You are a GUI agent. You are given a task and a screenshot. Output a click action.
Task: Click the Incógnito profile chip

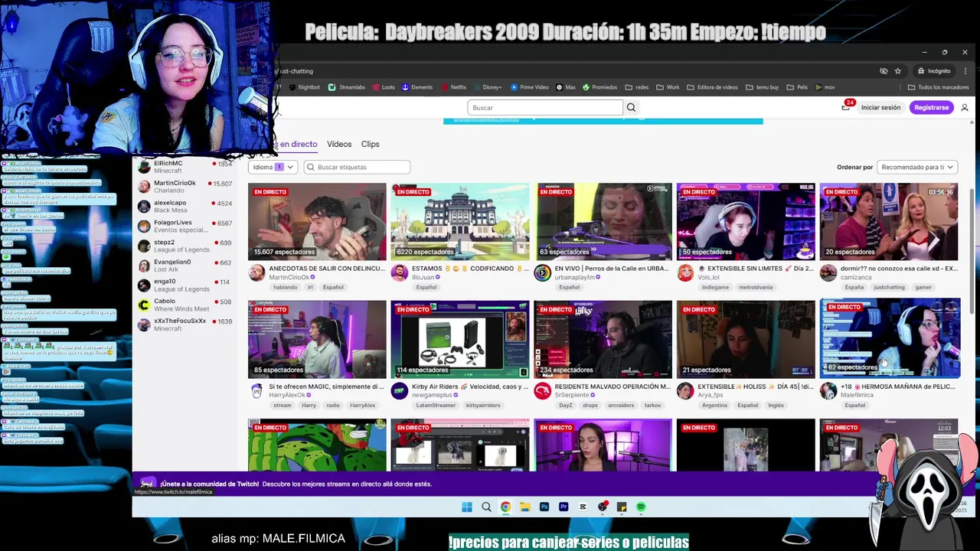[933, 71]
